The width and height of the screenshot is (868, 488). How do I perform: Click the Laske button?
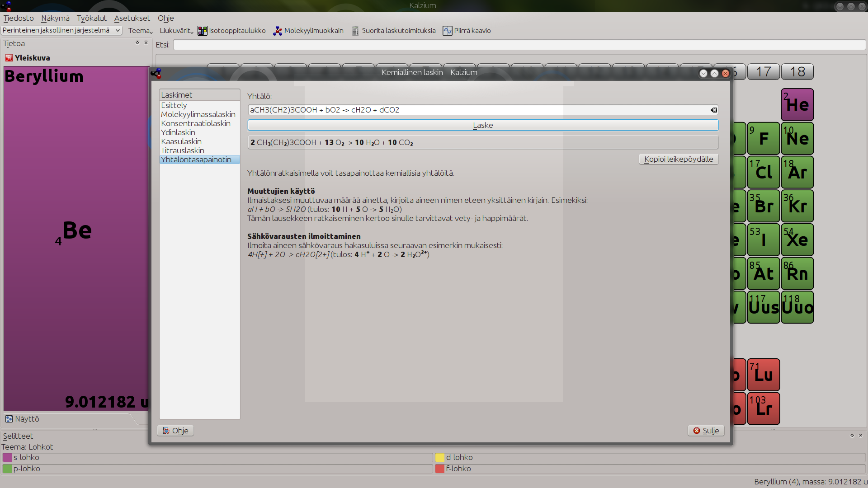pos(483,125)
